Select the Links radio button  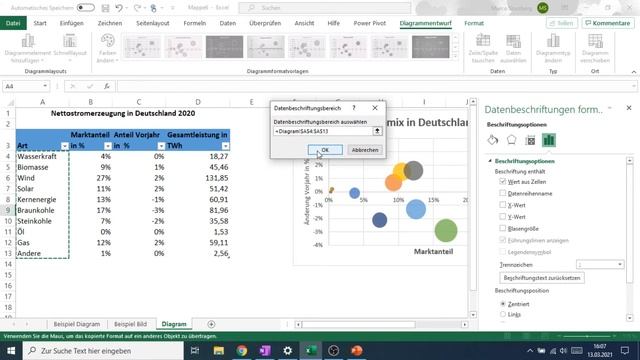tap(503, 314)
